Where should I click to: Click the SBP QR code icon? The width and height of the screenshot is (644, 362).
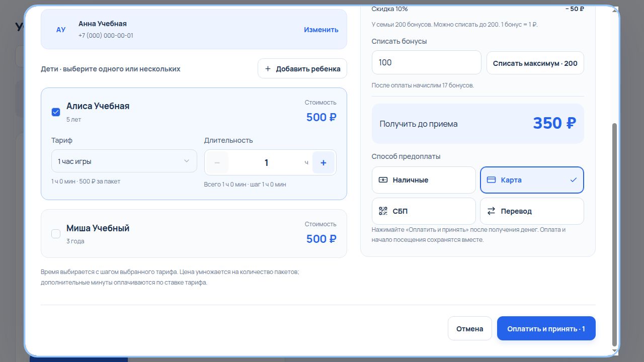pyautogui.click(x=383, y=211)
